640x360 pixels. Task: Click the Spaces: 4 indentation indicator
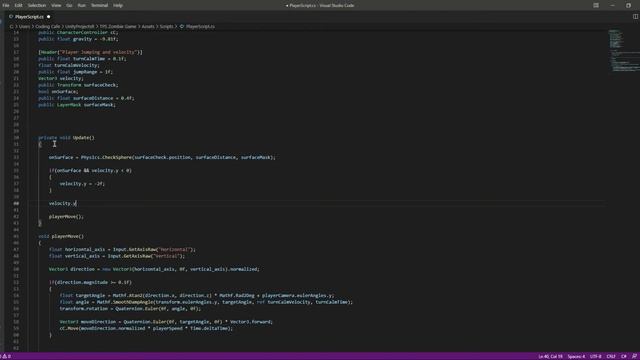click(x=576, y=356)
